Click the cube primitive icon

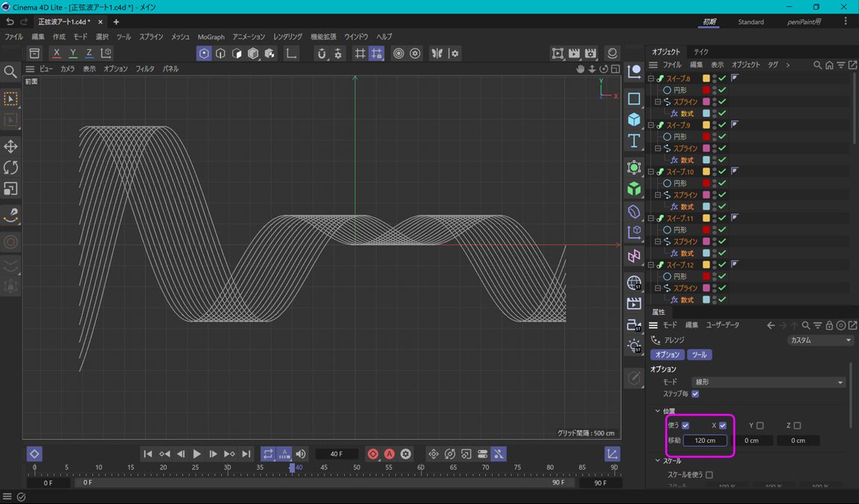coord(634,120)
